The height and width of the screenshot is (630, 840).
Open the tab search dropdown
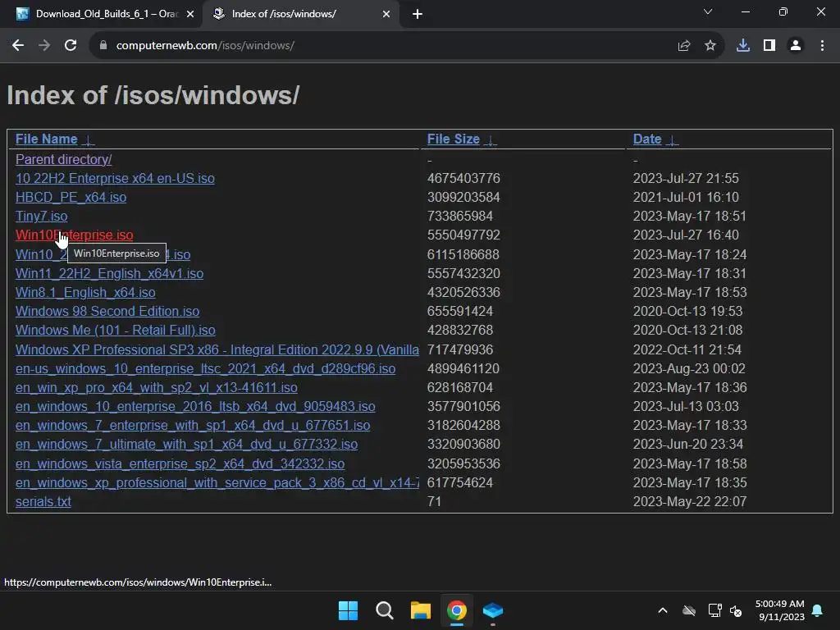click(x=708, y=11)
